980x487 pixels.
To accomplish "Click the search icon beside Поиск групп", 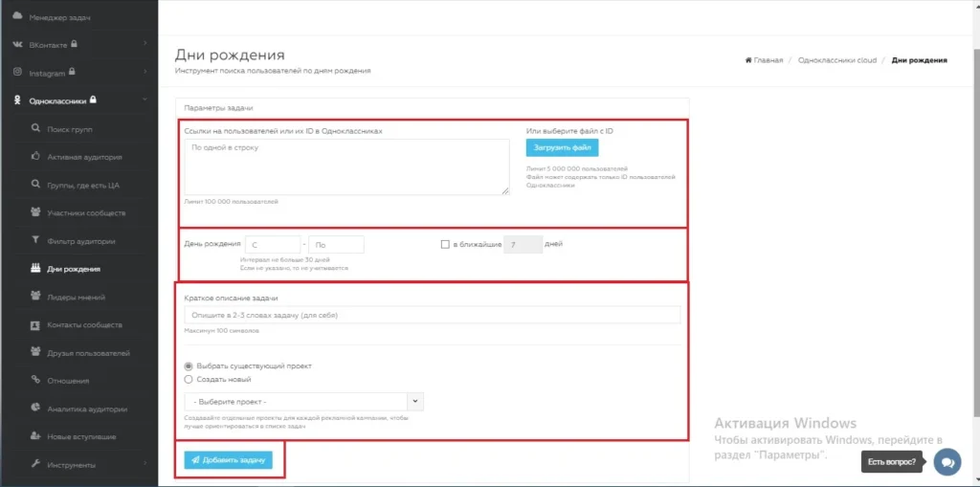I will [35, 129].
